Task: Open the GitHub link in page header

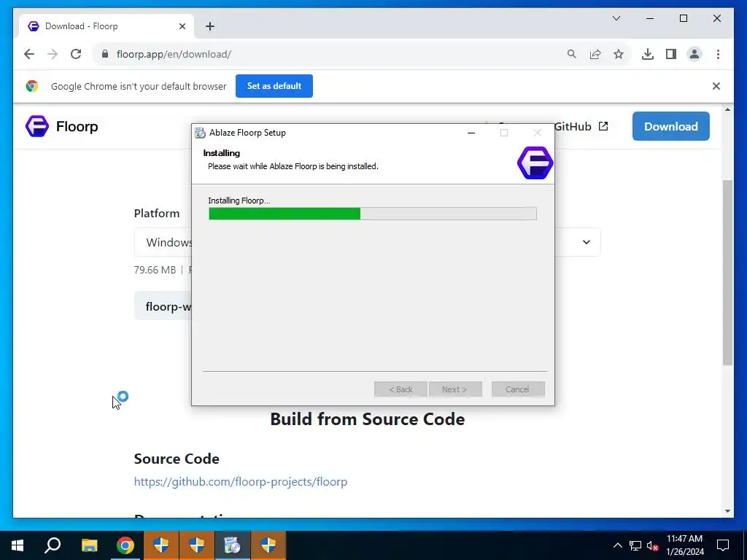Action: pos(581,126)
